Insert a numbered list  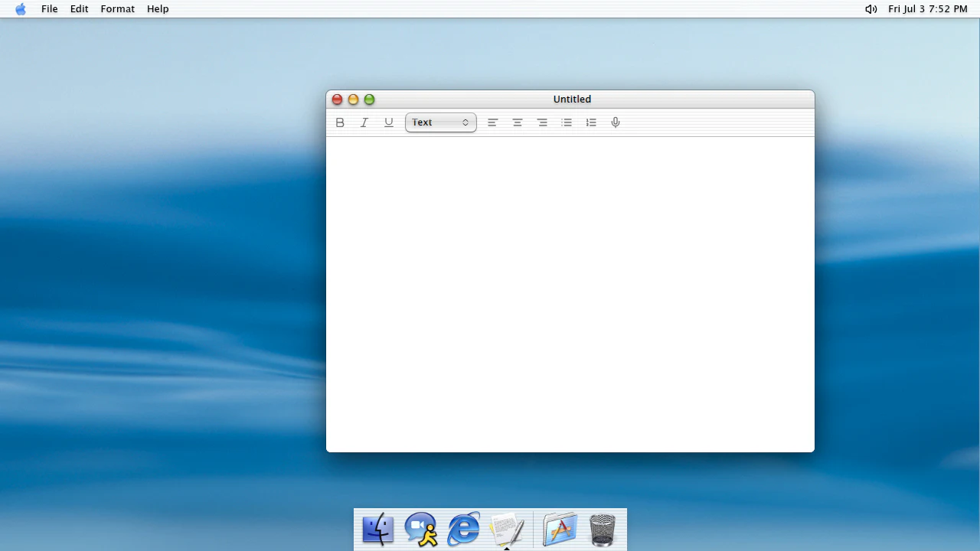[591, 122]
